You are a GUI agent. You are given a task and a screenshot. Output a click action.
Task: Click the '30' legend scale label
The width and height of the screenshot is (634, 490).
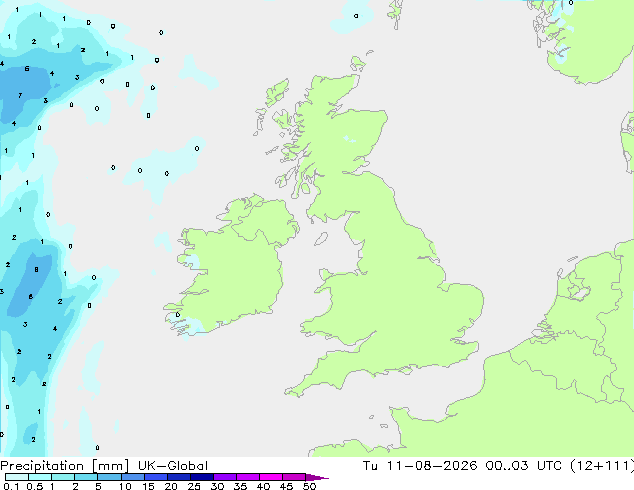218,486
